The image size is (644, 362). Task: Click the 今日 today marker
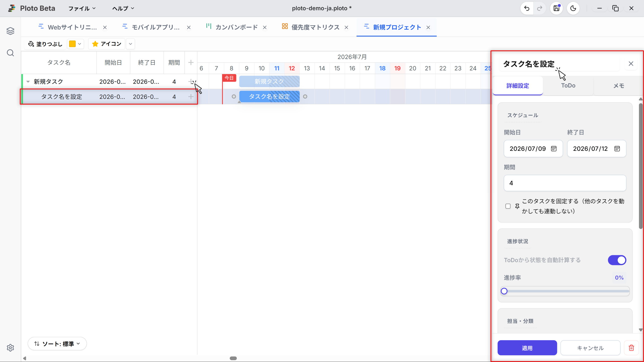(x=229, y=78)
